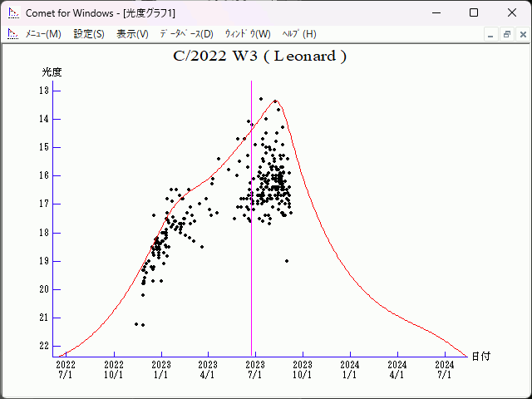
Task: Close the inner 光度グラフ1 graph window
Action: pyautogui.click(x=521, y=34)
